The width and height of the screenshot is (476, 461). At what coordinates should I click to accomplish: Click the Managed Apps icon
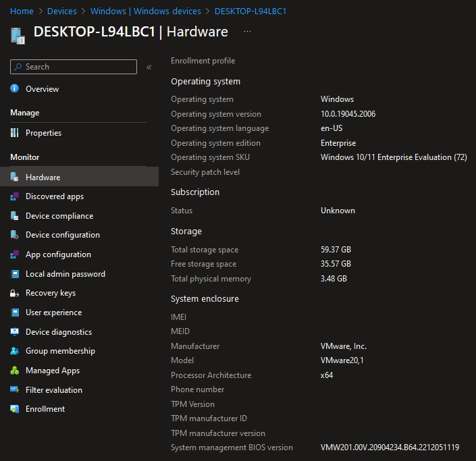[x=15, y=371]
